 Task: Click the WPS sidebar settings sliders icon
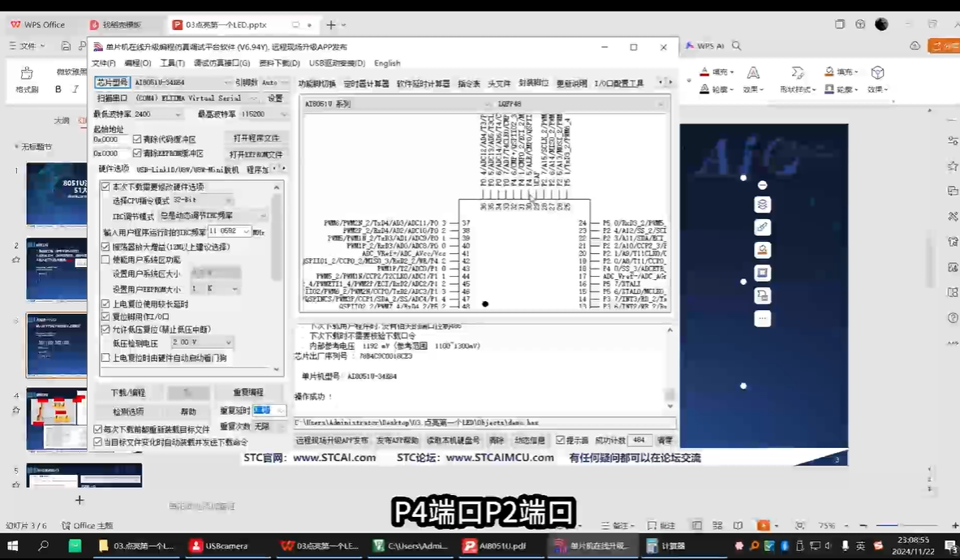click(953, 140)
